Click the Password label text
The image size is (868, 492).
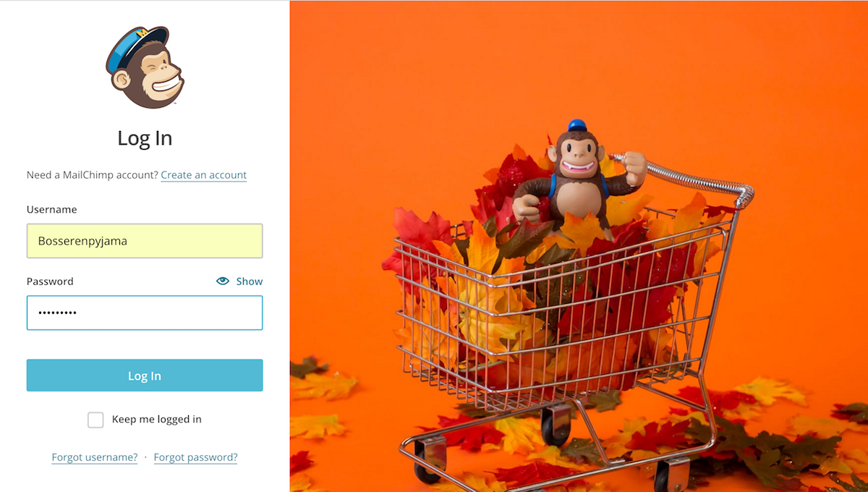(x=50, y=281)
